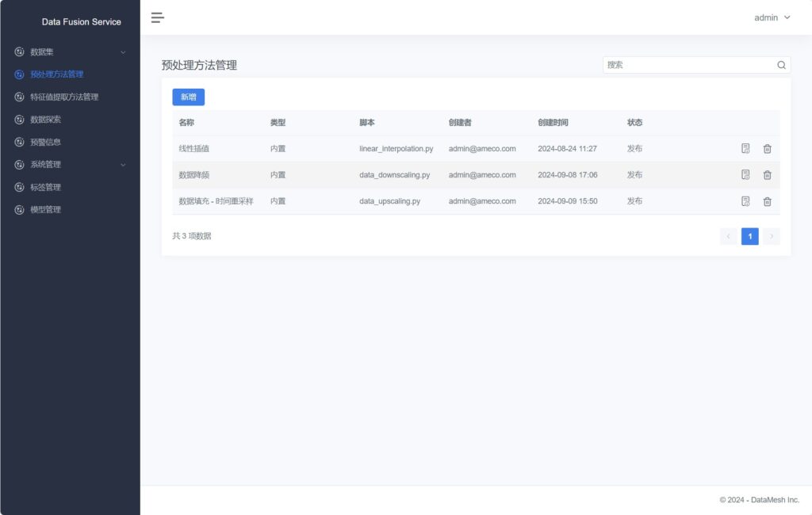812x515 pixels.
Task: Click the 模型管理 sidebar icon
Action: click(19, 210)
